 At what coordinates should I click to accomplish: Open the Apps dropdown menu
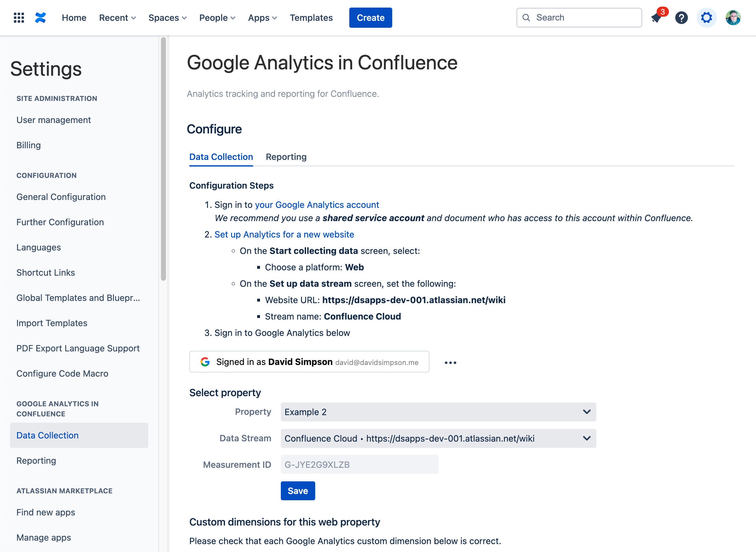(x=263, y=18)
